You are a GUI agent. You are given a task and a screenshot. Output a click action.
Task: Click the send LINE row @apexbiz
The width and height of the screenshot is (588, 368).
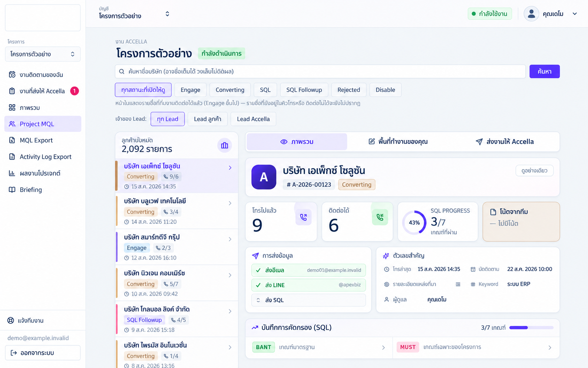point(308,285)
